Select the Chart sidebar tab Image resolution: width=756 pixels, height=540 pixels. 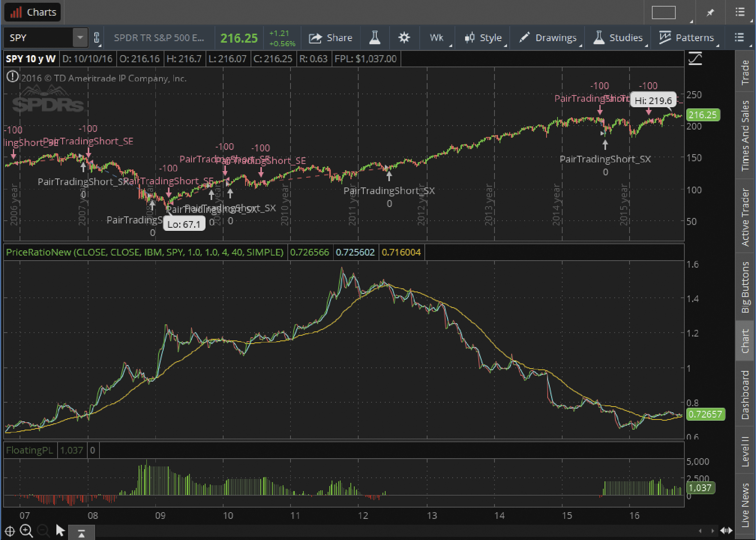(745, 341)
